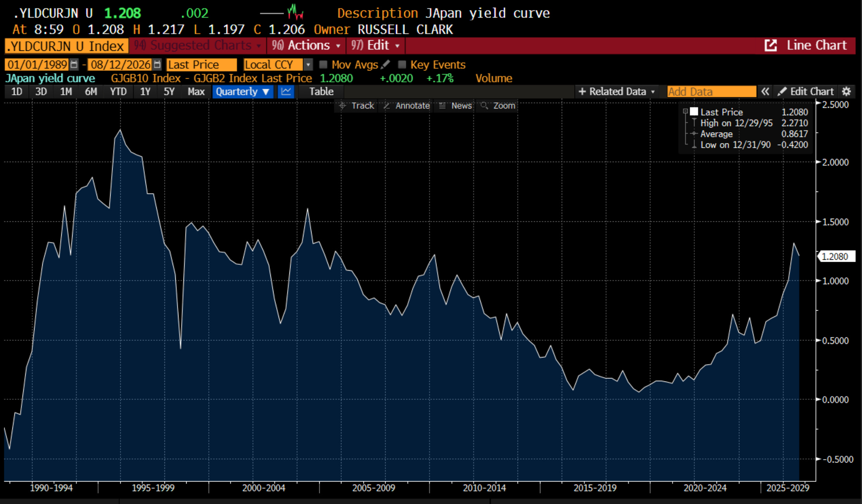This screenshot has height=504, width=862.
Task: Click the 1.2080 current value label on the axis
Action: coord(836,256)
